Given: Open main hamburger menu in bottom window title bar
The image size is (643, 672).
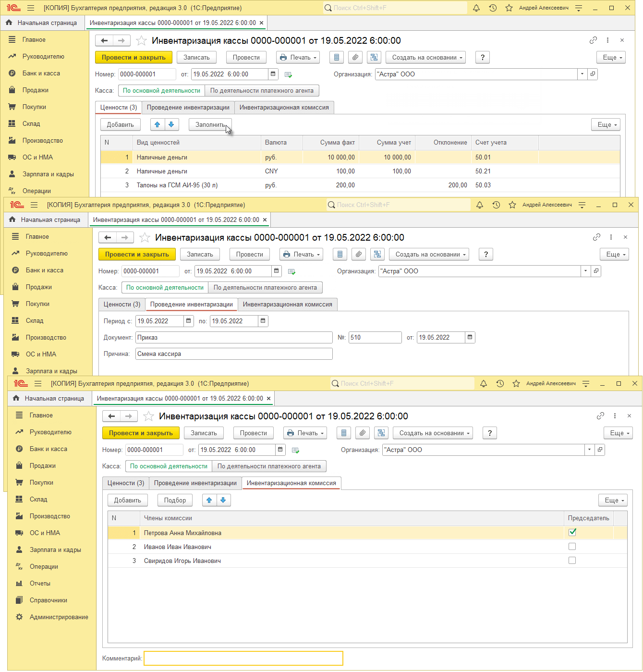Looking at the screenshot, I should click(38, 383).
